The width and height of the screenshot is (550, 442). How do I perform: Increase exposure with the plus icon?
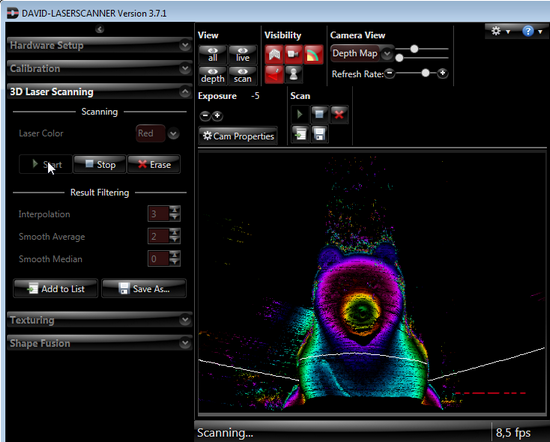217,115
